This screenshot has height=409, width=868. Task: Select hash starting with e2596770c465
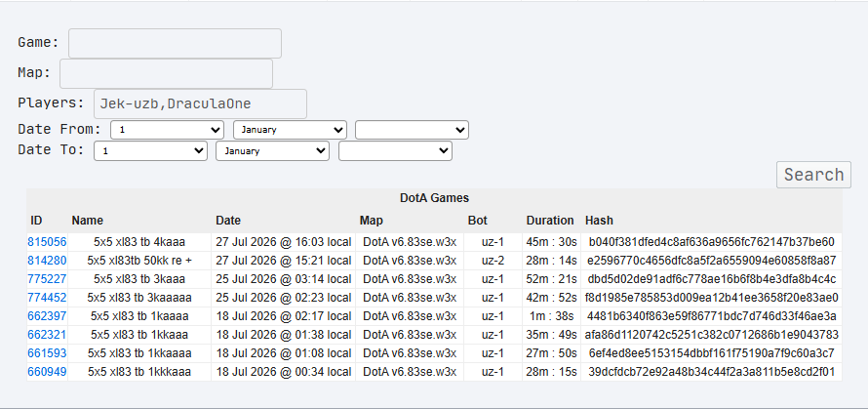(711, 261)
